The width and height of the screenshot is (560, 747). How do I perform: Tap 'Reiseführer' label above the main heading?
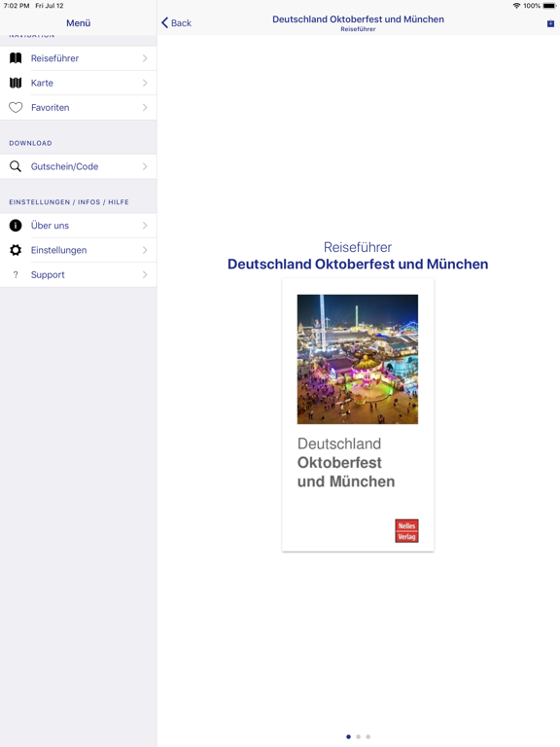(358, 247)
